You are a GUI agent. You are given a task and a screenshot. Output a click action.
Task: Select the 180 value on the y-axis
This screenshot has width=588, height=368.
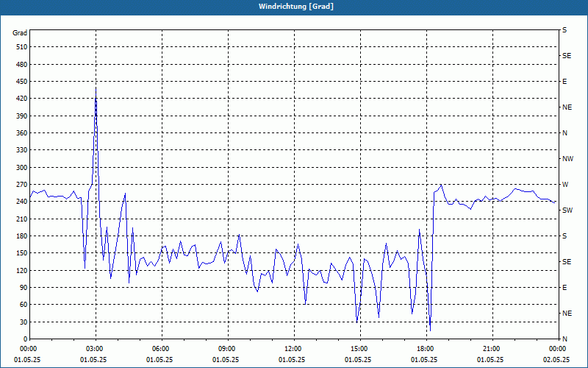[22, 236]
